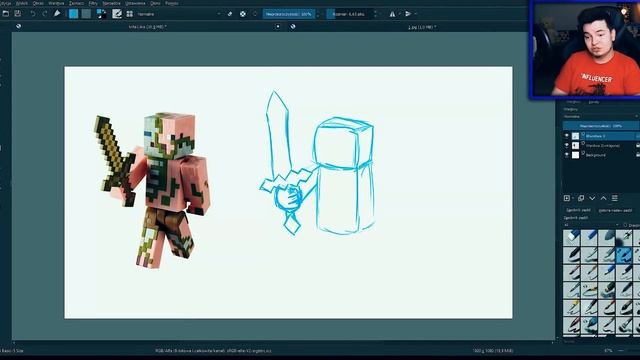The width and height of the screenshot is (640, 360).
Task: Open the brush preset chooser grid icon
Action: pos(130,14)
